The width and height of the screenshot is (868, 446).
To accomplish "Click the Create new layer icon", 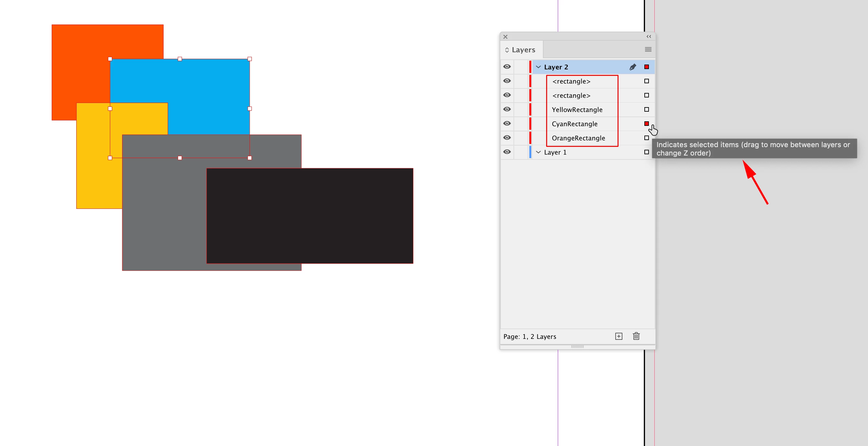I will [x=619, y=336].
